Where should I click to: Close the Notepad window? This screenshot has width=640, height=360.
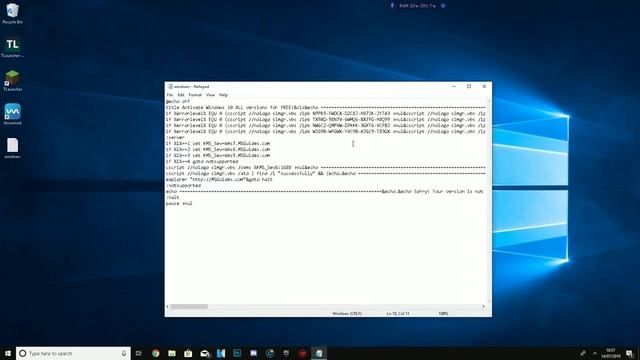pyautogui.click(x=484, y=87)
